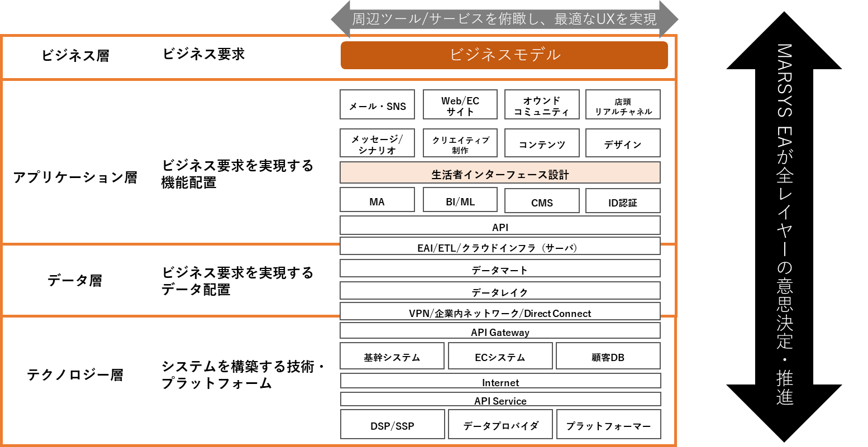
Task: Click the 店頭 リアルチャネル box
Action: [623, 105]
